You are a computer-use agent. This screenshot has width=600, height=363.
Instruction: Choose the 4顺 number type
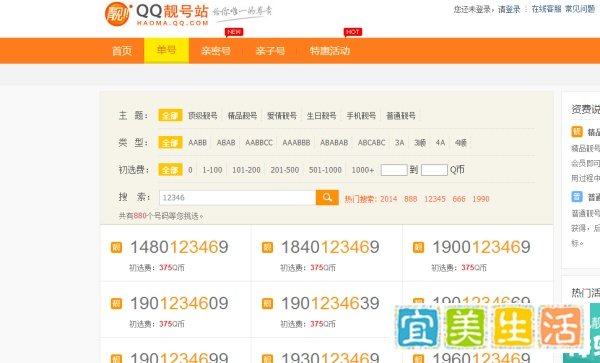pos(461,143)
